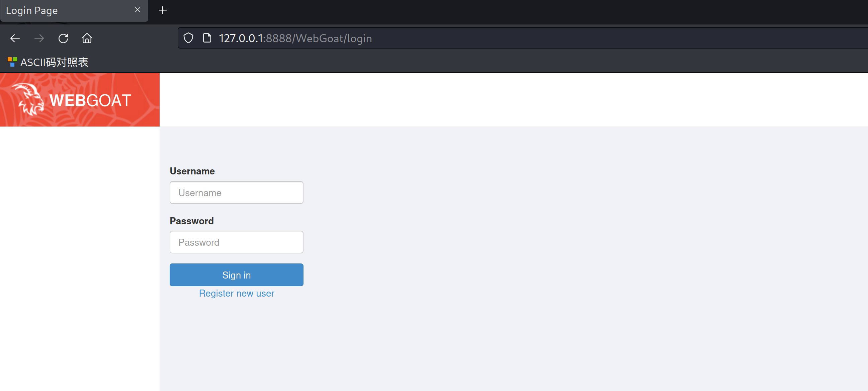The image size is (868, 391).
Task: Click the browser forward arrow
Action: (x=39, y=38)
